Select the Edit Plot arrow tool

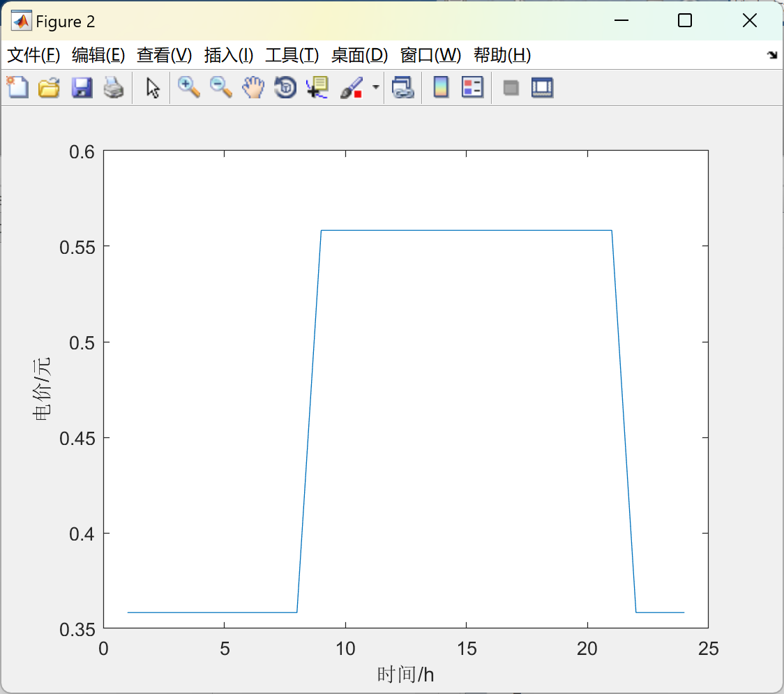click(x=153, y=87)
